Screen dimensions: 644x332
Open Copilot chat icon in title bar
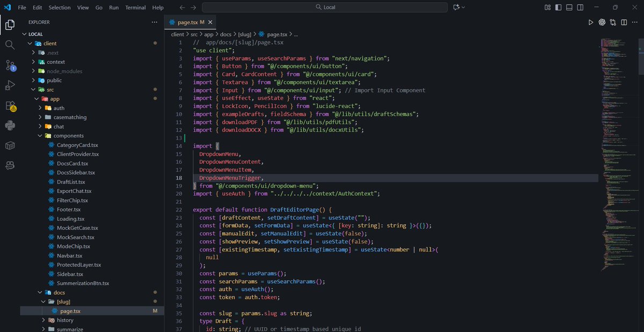[457, 8]
